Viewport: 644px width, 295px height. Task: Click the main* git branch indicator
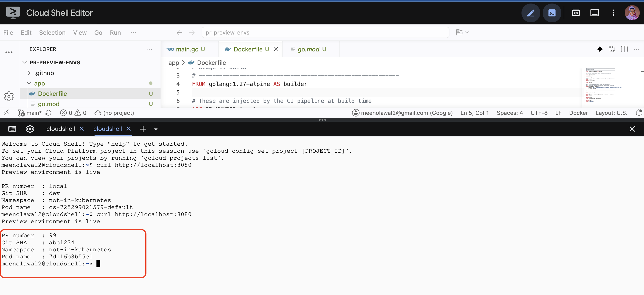(30, 113)
